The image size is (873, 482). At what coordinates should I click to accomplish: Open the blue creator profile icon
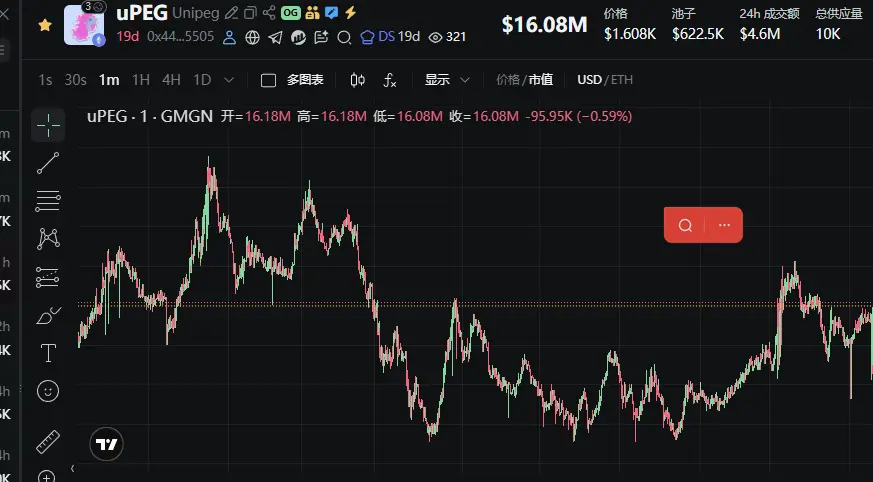(x=229, y=37)
